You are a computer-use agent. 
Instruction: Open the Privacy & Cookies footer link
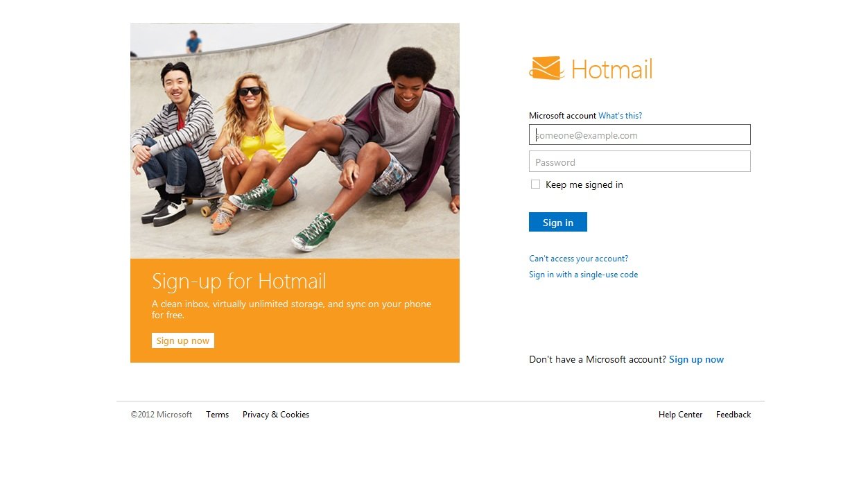point(276,415)
